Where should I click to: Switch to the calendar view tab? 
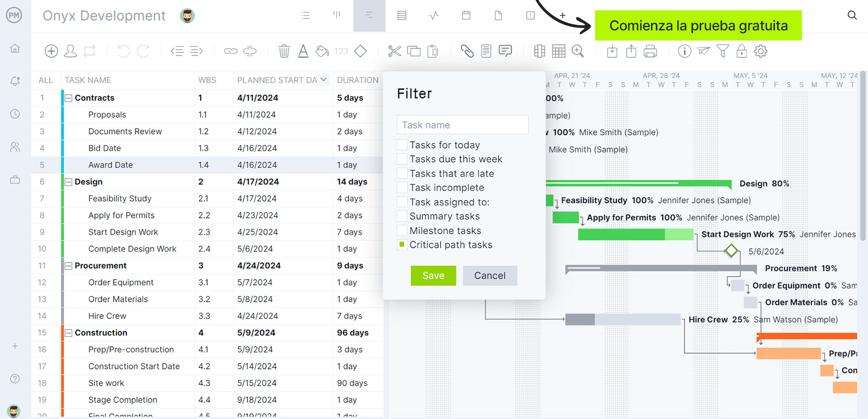click(x=466, y=15)
